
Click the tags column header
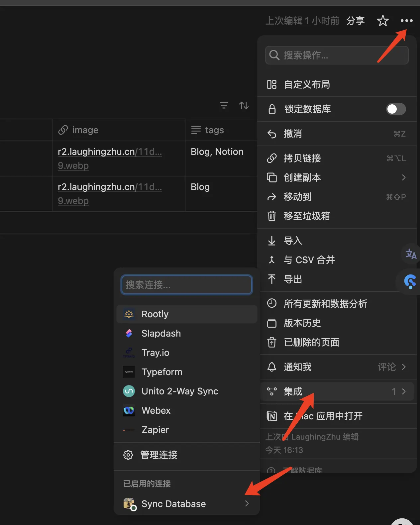point(221,130)
